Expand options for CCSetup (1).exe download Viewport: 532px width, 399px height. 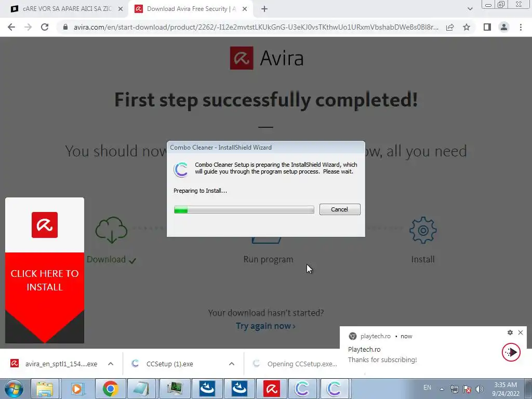(x=232, y=364)
